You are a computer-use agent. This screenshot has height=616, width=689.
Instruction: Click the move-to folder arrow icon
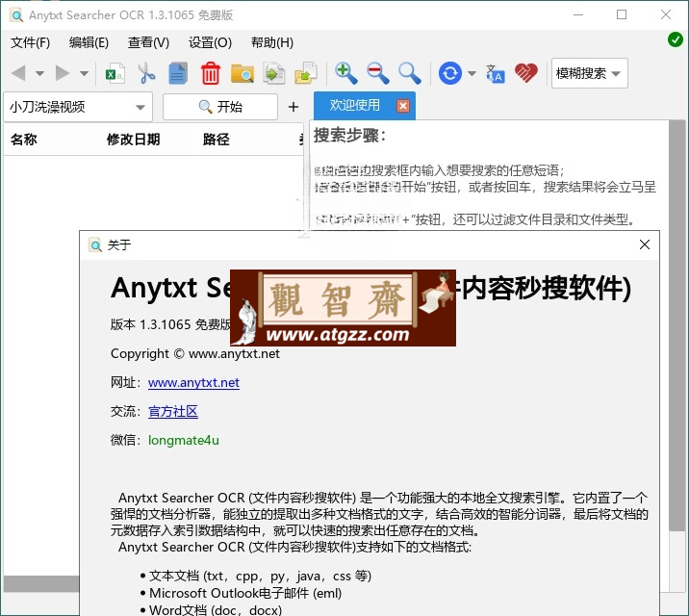point(306,73)
